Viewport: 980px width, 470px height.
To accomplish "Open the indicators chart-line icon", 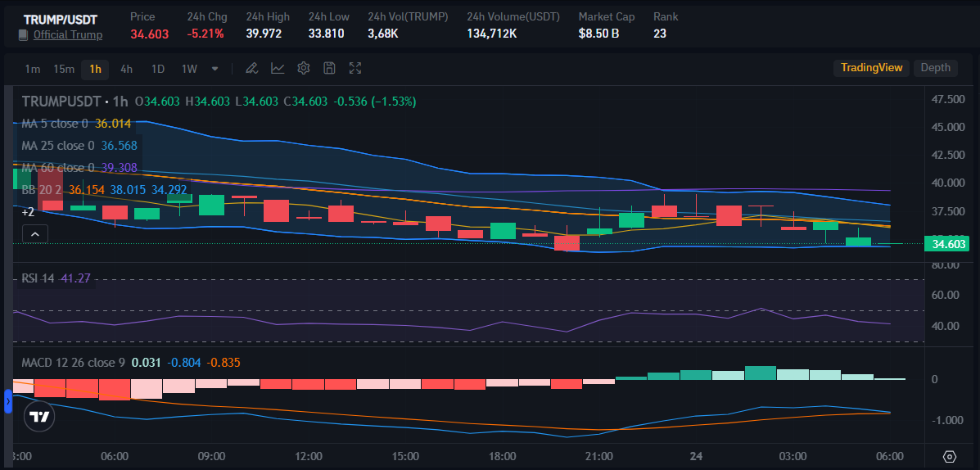I will pyautogui.click(x=278, y=68).
